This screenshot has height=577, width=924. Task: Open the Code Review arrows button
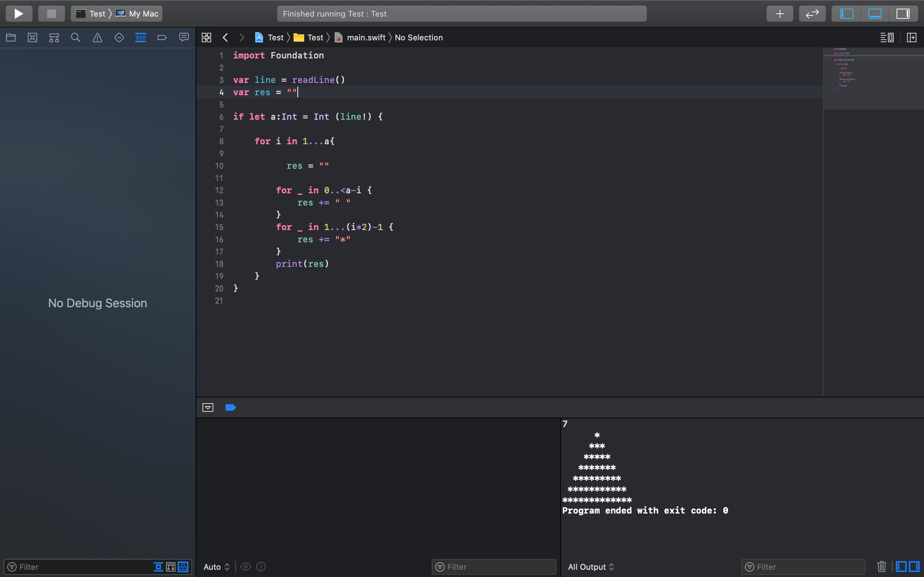812,14
